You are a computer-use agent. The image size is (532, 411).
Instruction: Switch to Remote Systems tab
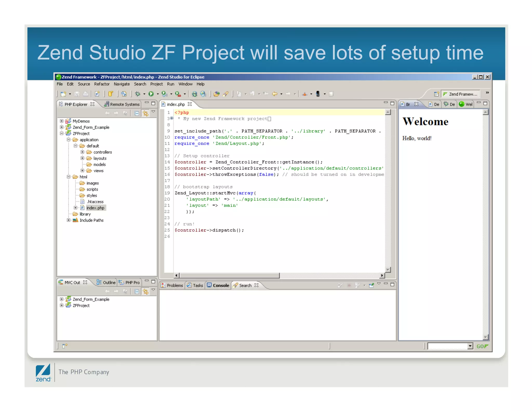pyautogui.click(x=122, y=104)
